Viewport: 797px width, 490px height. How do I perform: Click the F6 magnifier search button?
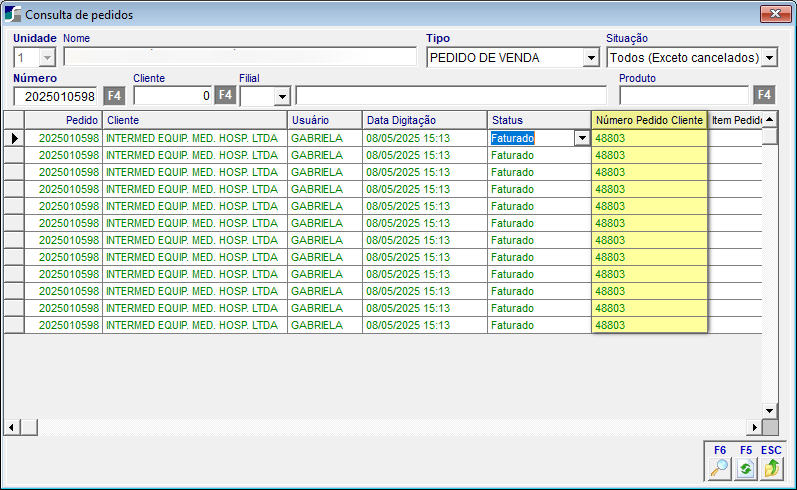pos(719,467)
